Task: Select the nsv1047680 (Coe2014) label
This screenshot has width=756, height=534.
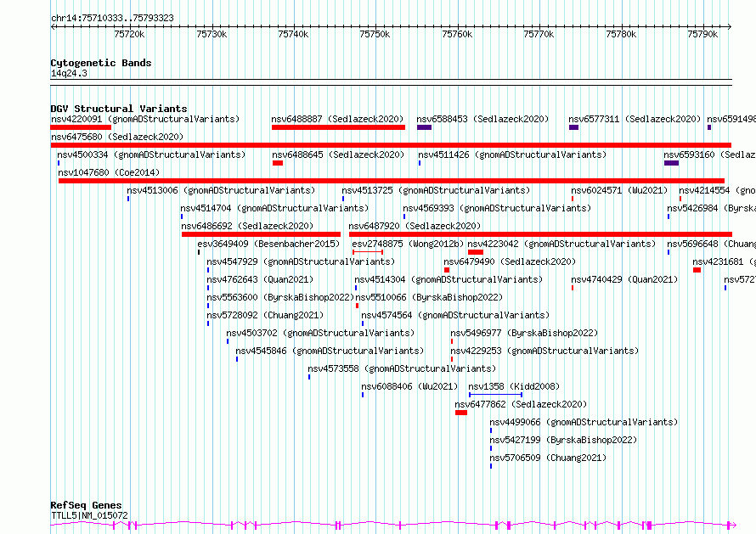Action: pyautogui.click(x=109, y=172)
